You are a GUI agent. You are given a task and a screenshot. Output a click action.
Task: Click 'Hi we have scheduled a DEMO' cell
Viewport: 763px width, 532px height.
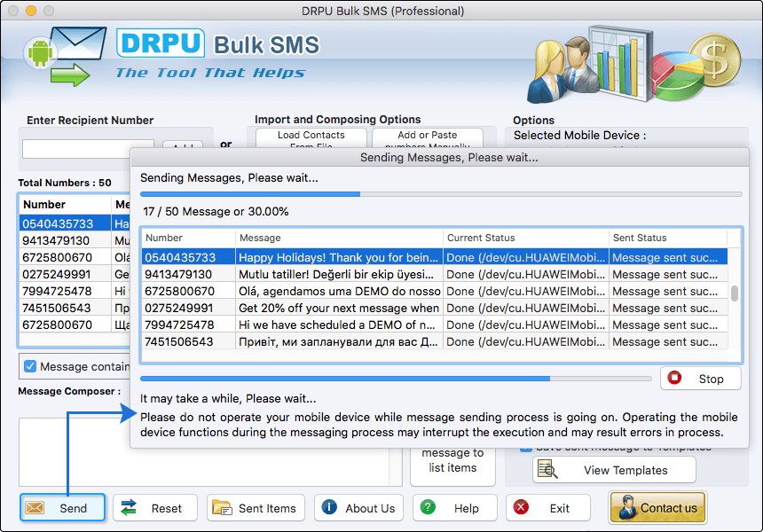[337, 325]
